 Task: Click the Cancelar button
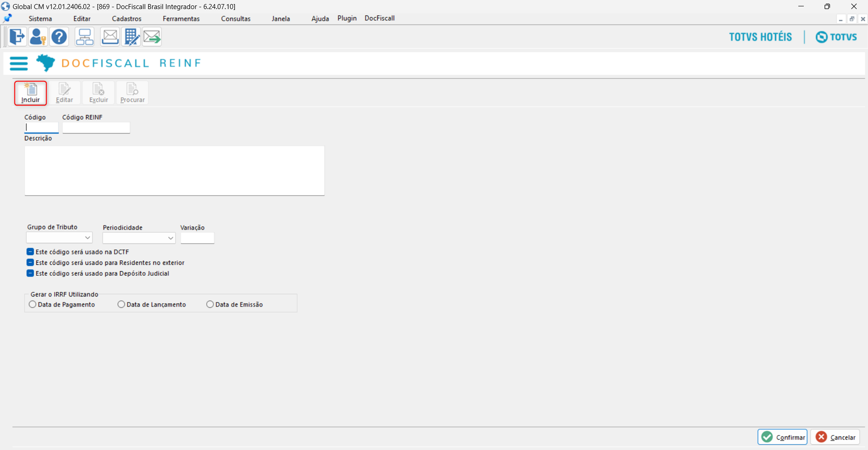(x=836, y=437)
